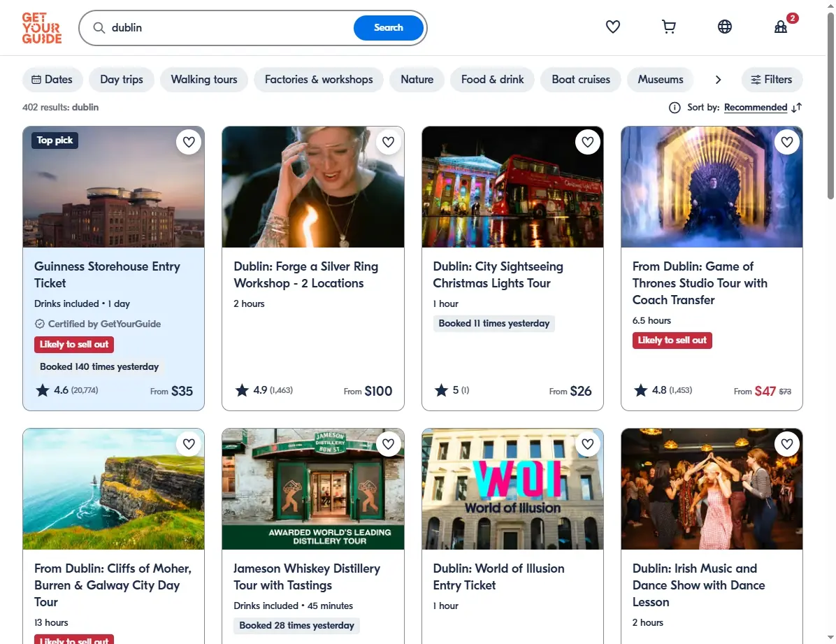This screenshot has height=644, width=836.
Task: Save Guinness Storehouse Entry Ticket to wishlist
Action: pyautogui.click(x=189, y=142)
